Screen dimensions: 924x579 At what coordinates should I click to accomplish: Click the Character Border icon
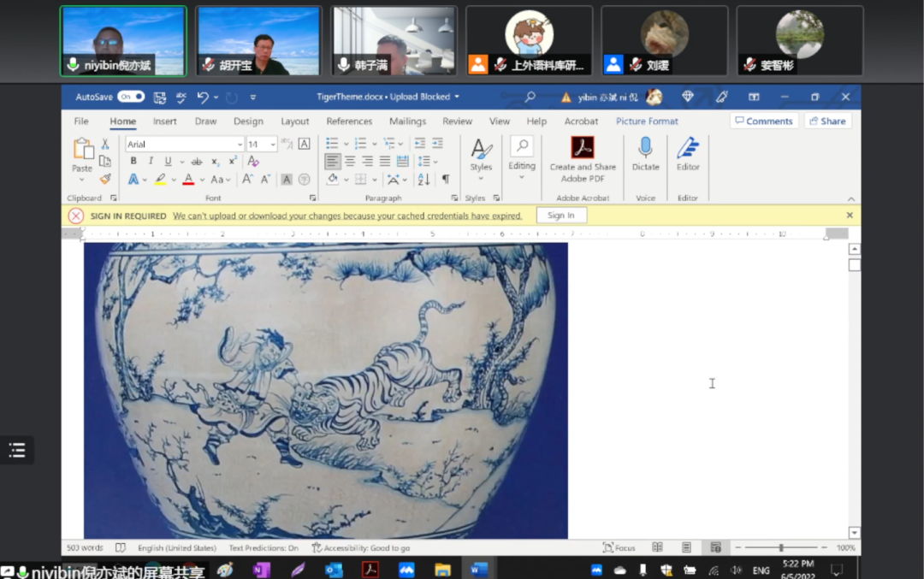coord(304,144)
